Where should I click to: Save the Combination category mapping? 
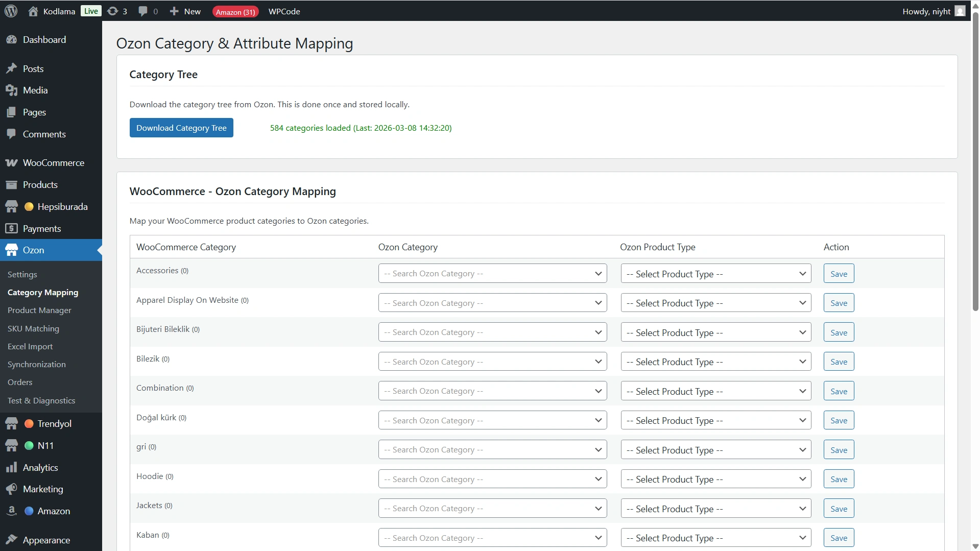point(838,391)
